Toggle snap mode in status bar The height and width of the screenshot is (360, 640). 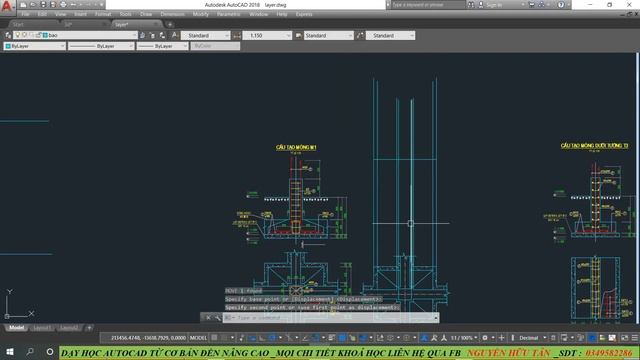[x=224, y=338]
